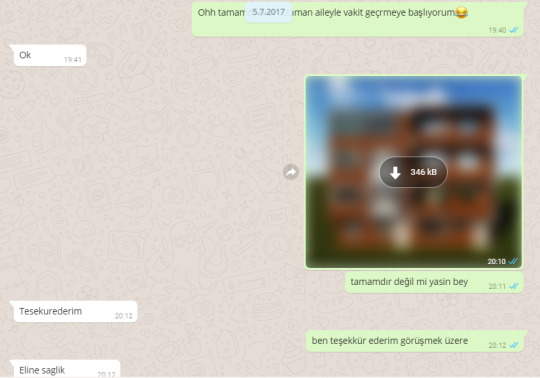The image size is (540, 378).
Task: Click read checkmarks on görüşmek üzere message
Action: click(513, 345)
